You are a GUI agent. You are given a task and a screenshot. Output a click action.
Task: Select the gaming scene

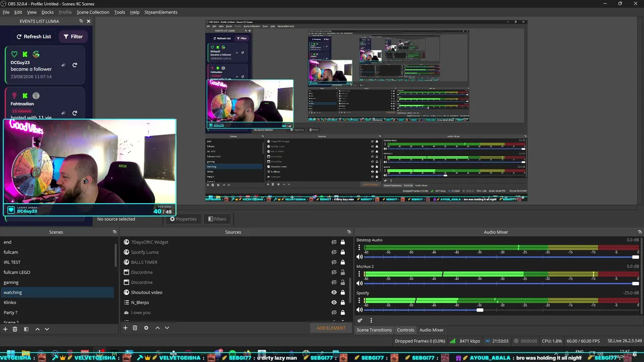[57, 282]
